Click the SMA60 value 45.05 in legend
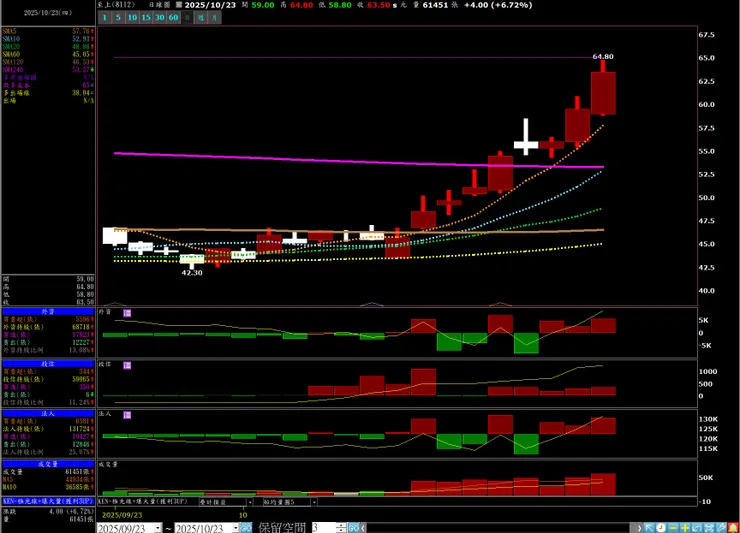 tap(81, 54)
